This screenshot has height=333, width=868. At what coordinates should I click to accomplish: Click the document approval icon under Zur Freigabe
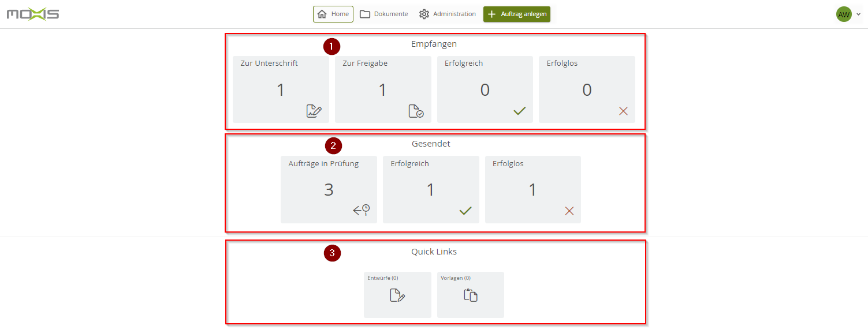[416, 111]
